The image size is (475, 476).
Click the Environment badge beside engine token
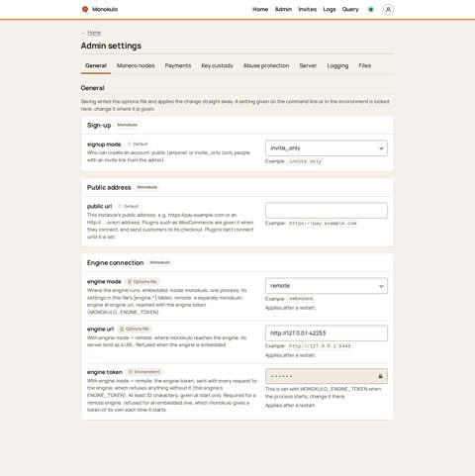coord(144,372)
